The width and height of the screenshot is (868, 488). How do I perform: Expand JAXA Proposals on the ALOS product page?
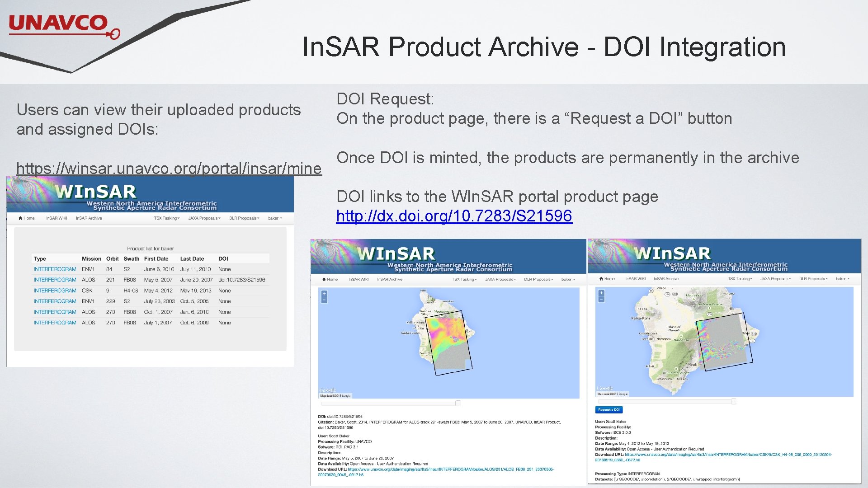coord(501,279)
